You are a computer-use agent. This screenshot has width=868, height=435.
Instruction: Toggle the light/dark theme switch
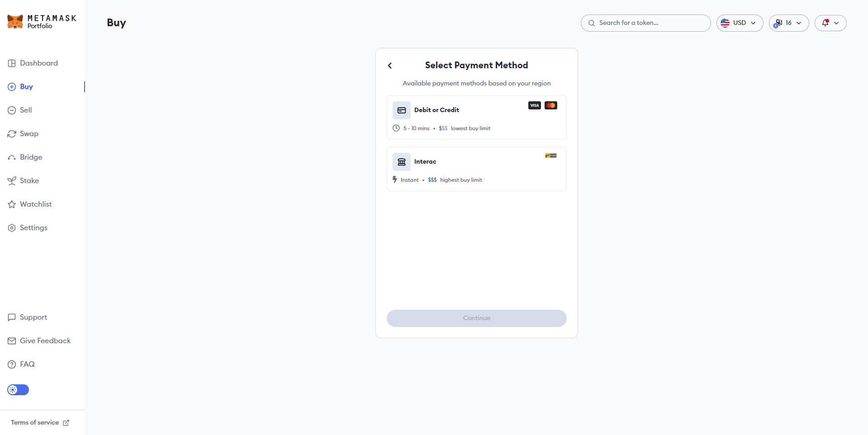click(x=18, y=390)
